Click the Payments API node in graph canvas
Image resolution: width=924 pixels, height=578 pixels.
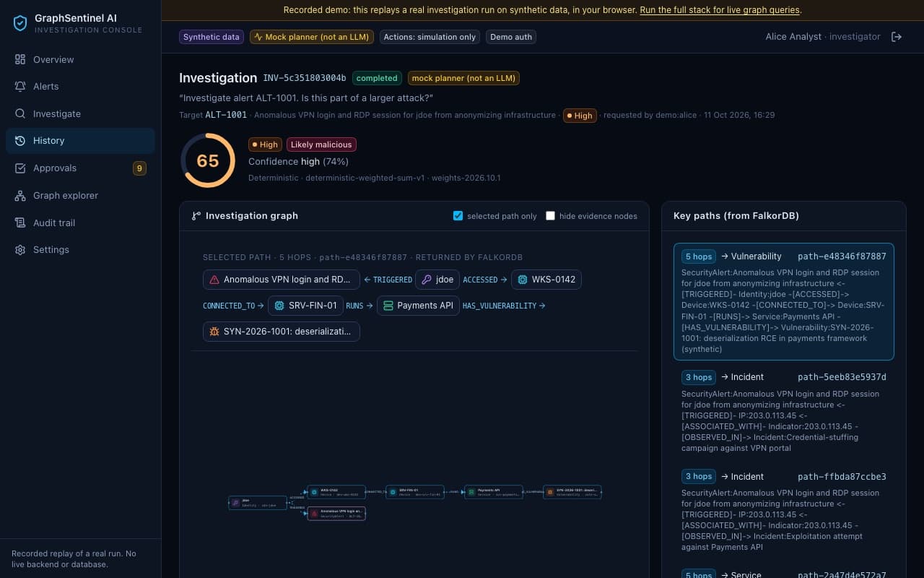(493, 492)
